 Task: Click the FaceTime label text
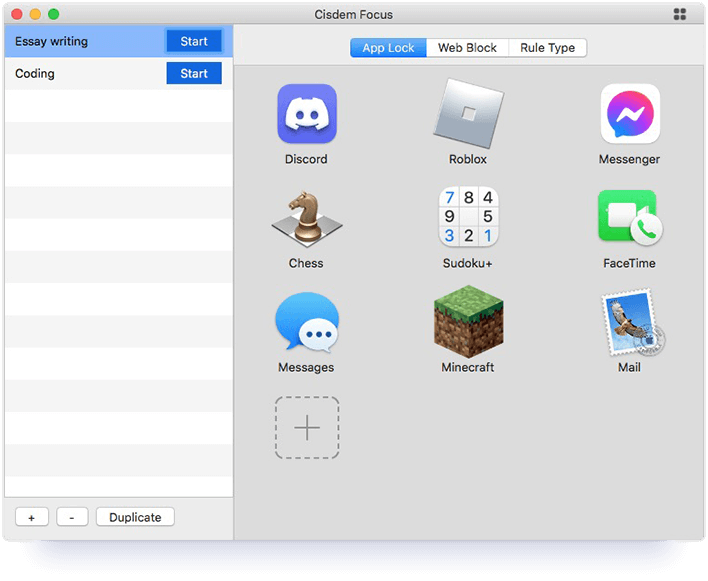tap(629, 263)
